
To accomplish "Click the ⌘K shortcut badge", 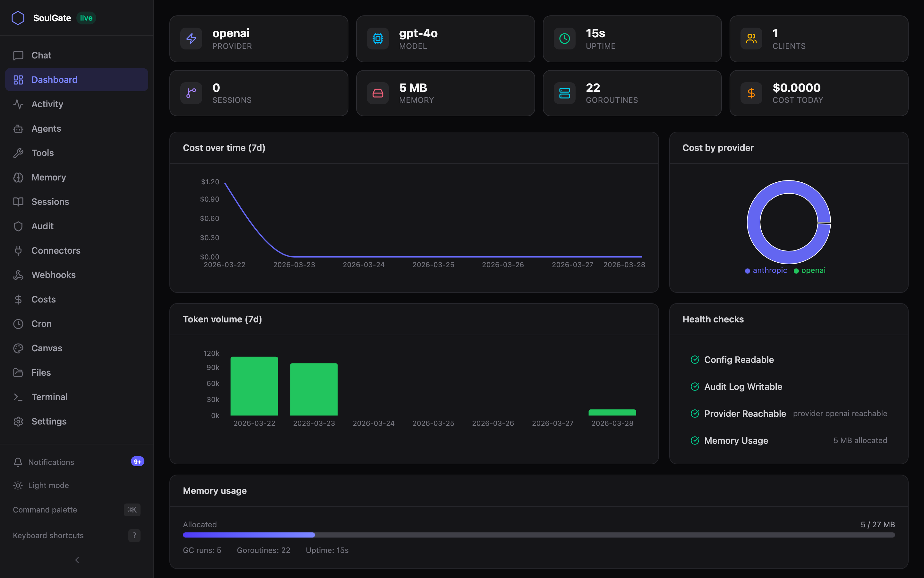I will [132, 510].
